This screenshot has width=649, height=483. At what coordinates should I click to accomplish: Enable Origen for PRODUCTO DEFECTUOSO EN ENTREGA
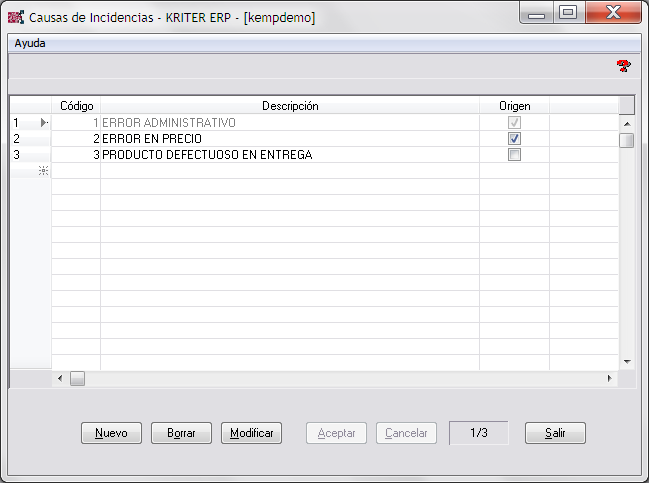(x=514, y=155)
